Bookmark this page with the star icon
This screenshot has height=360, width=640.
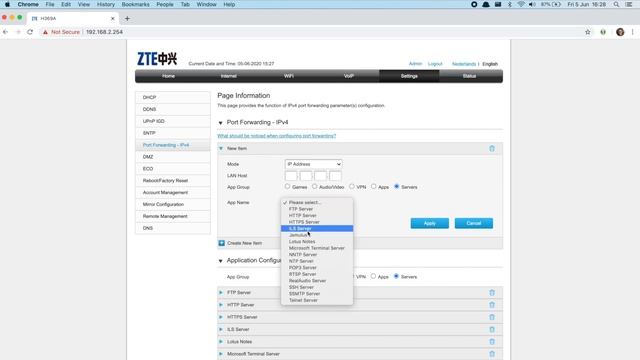[x=588, y=32]
